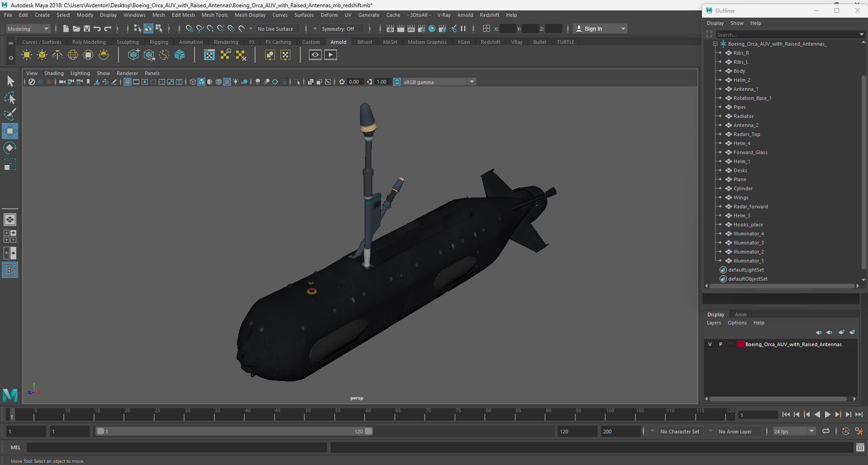Choose the Paint selection tool
The width and height of the screenshot is (868, 465).
coord(10,114)
